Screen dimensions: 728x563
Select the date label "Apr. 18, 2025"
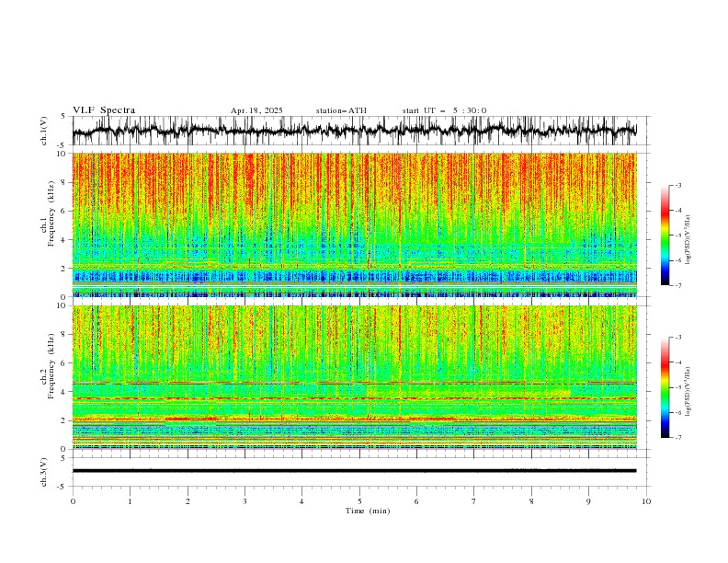click(256, 110)
